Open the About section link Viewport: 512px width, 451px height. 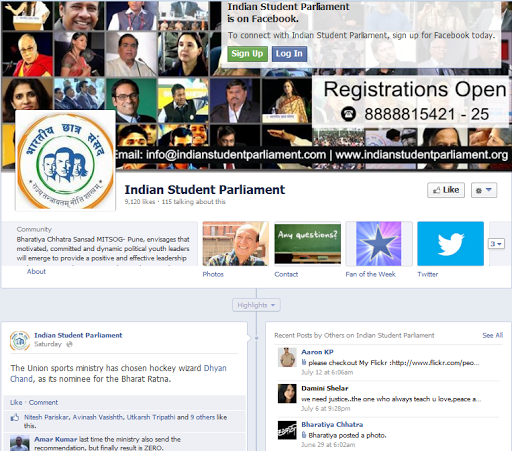(36, 271)
